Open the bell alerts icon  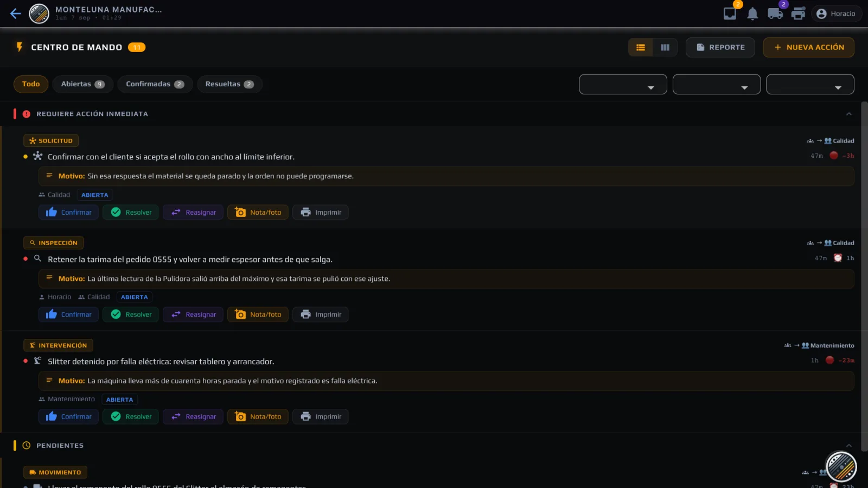[x=752, y=14]
